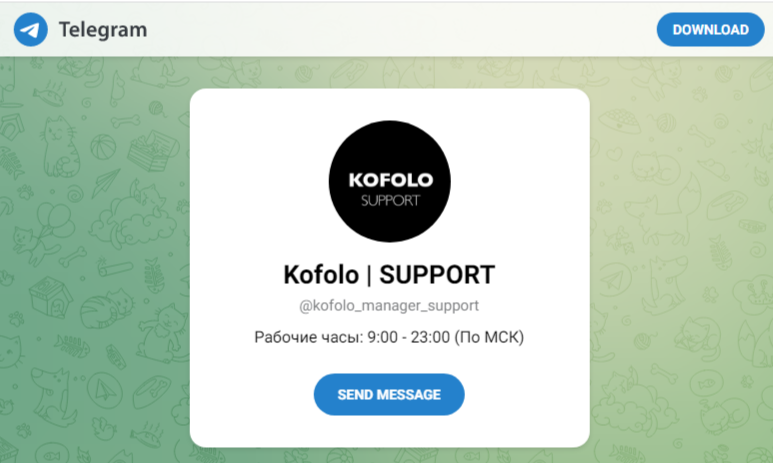Click the SEND MESSAGE button
773x463 pixels.
[x=389, y=394]
